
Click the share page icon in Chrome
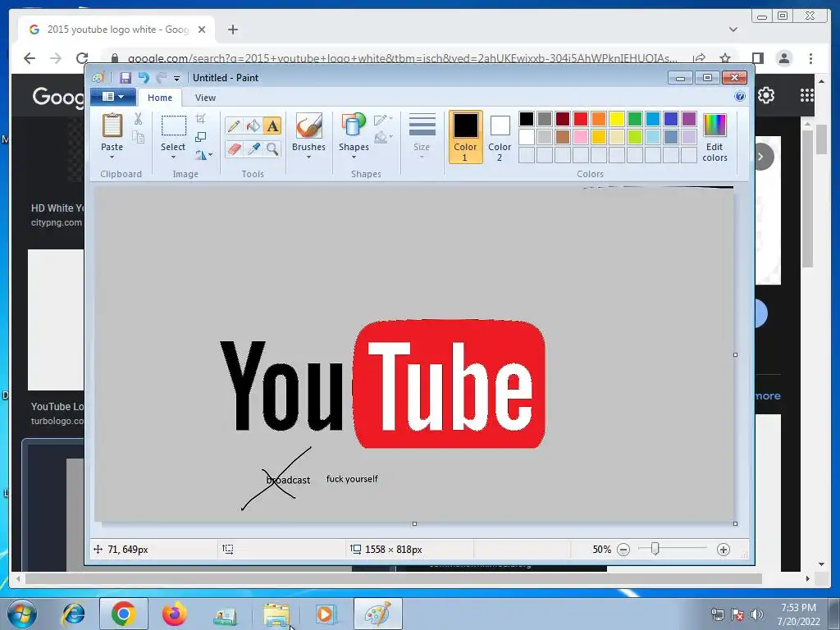click(699, 58)
